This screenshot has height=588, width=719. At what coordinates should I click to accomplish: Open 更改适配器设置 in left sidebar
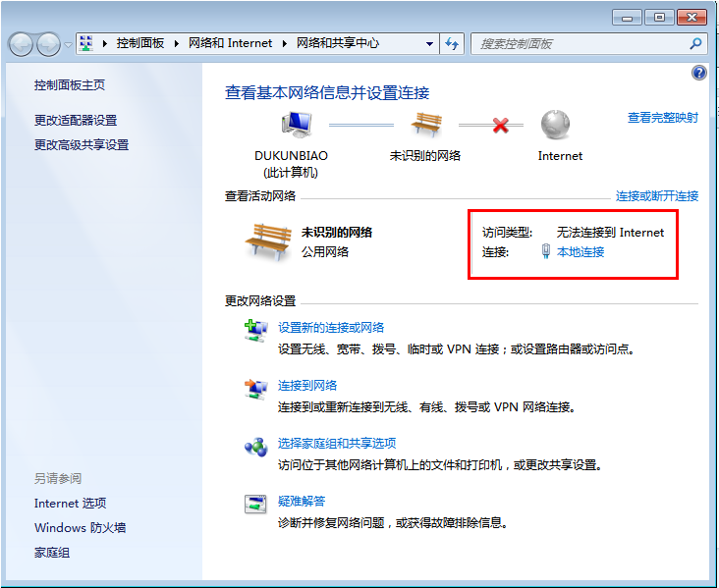[76, 120]
